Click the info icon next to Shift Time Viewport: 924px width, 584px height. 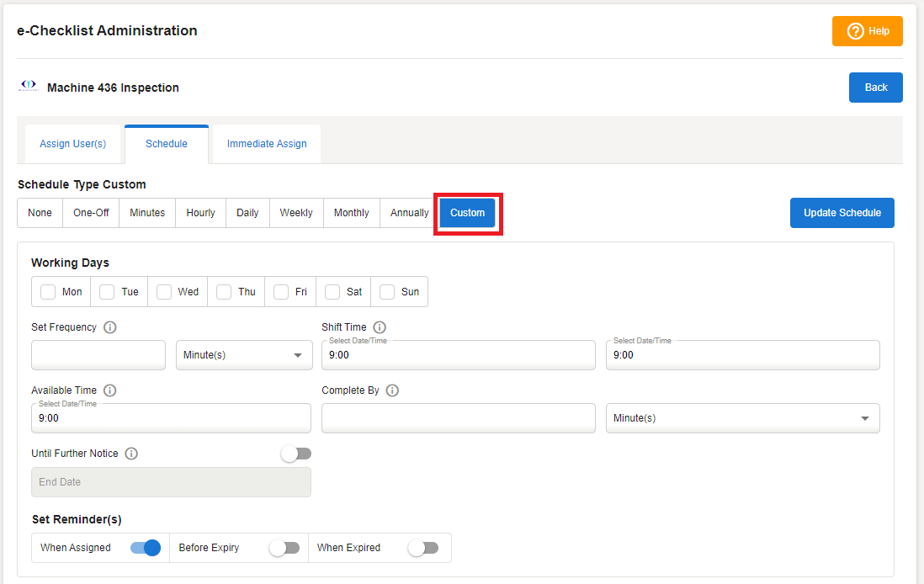click(380, 327)
